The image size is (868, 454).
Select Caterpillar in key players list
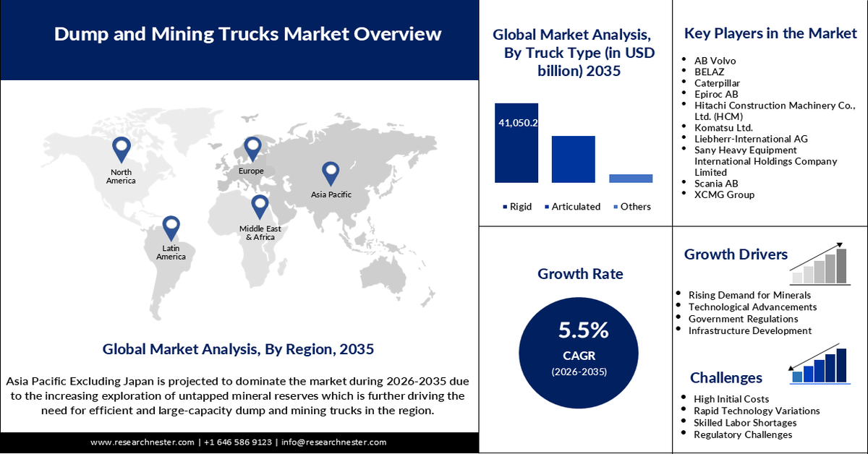718,83
